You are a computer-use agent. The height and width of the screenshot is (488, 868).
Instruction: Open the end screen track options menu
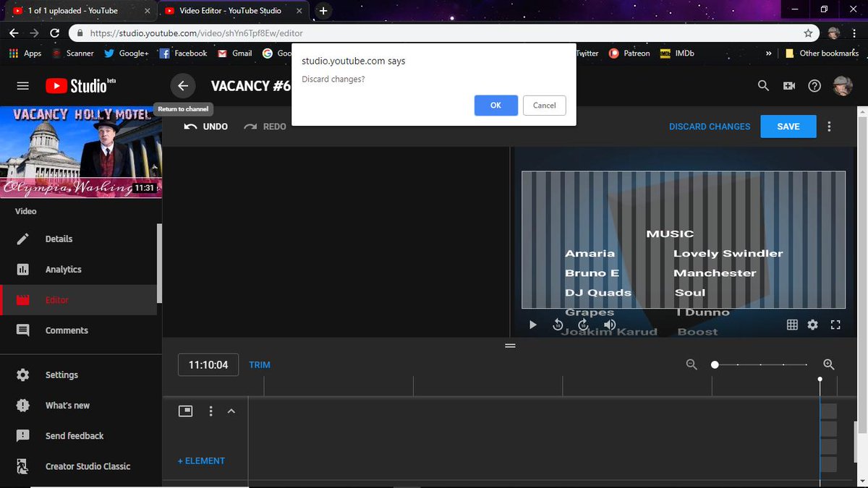point(210,411)
